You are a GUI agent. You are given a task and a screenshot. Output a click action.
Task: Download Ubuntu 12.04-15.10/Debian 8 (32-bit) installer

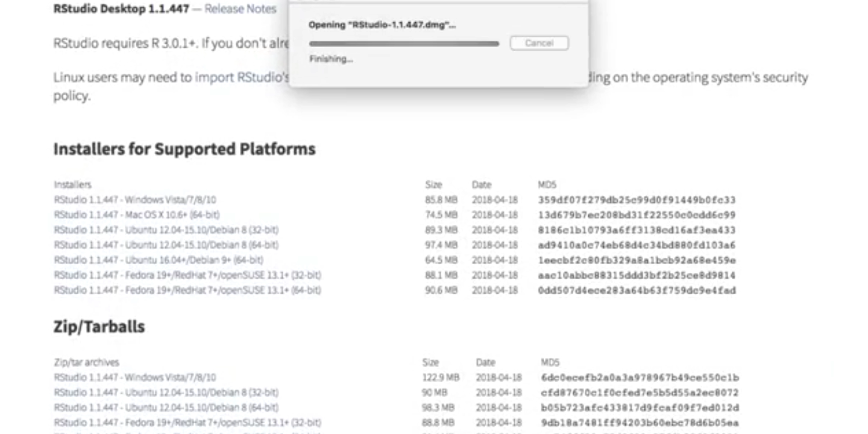point(166,230)
